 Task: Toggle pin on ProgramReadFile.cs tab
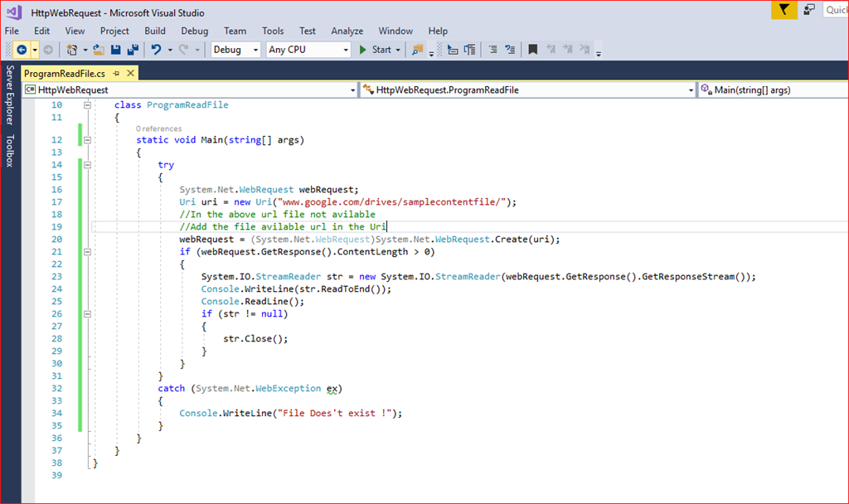point(116,73)
